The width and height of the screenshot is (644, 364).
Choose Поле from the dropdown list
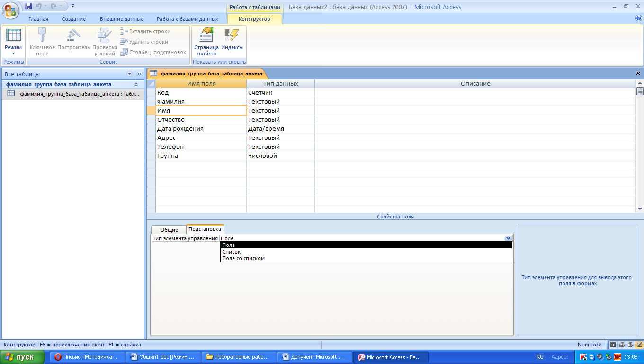click(x=366, y=246)
